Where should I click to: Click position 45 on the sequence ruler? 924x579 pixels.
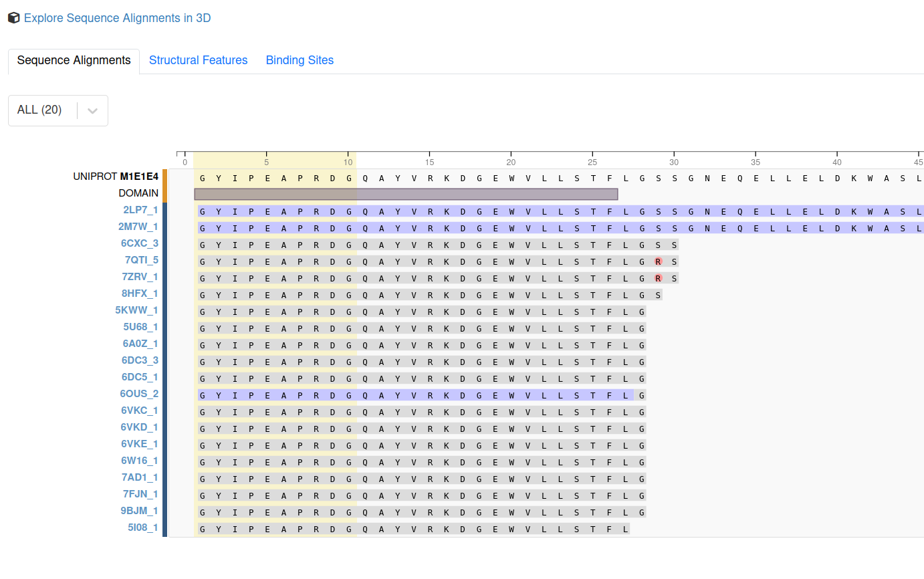click(919, 162)
